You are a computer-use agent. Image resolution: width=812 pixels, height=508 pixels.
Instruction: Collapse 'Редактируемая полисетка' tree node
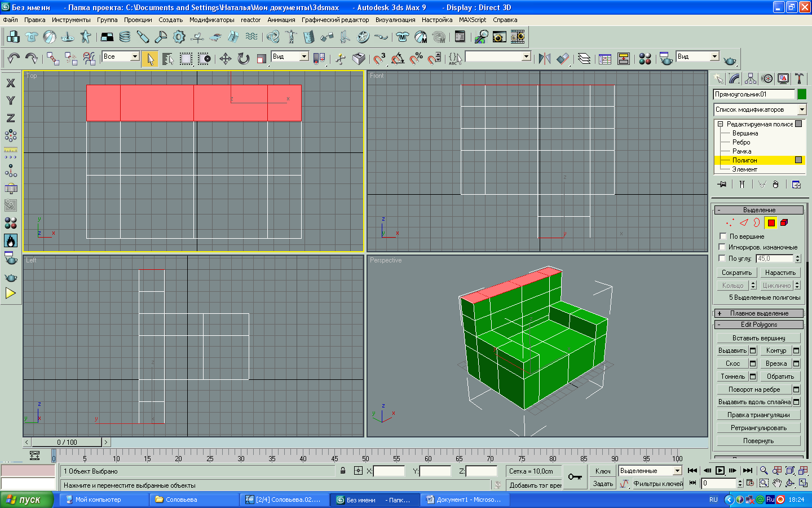click(x=721, y=124)
